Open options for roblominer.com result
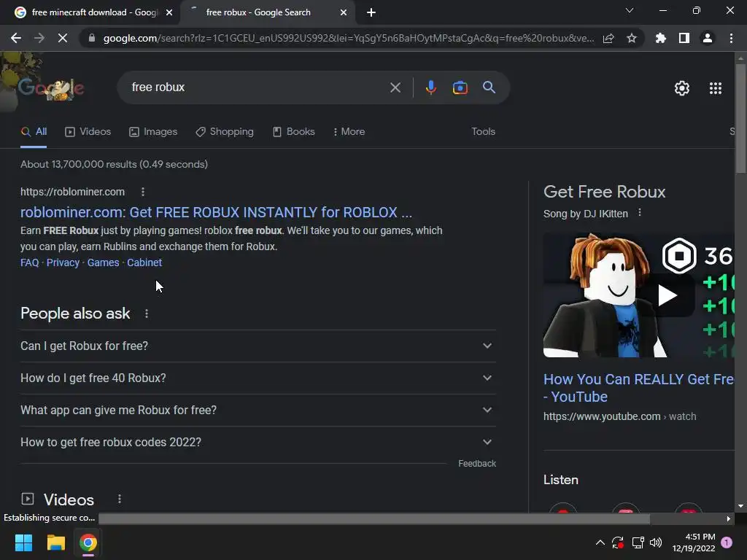Screen dimensions: 747x560 pos(143,192)
